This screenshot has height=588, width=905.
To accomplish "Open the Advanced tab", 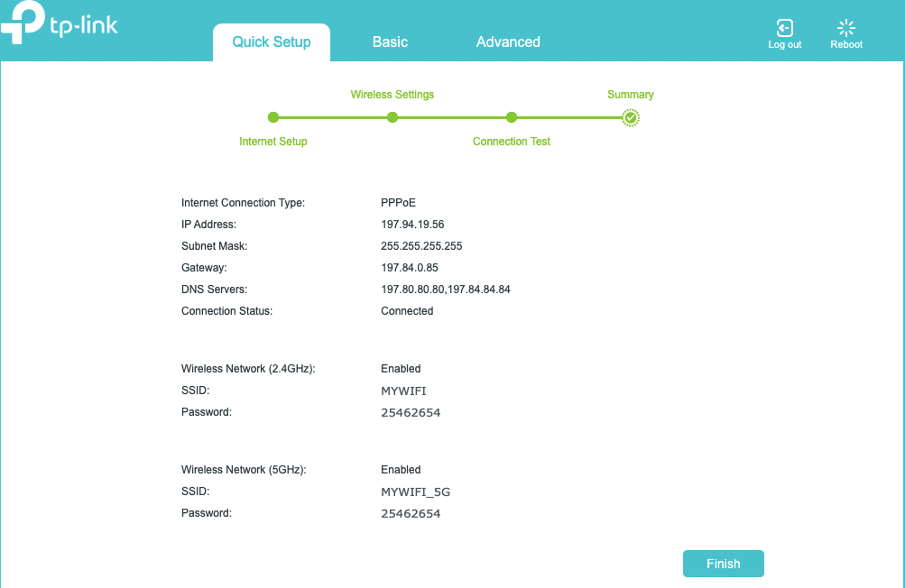I will [508, 42].
